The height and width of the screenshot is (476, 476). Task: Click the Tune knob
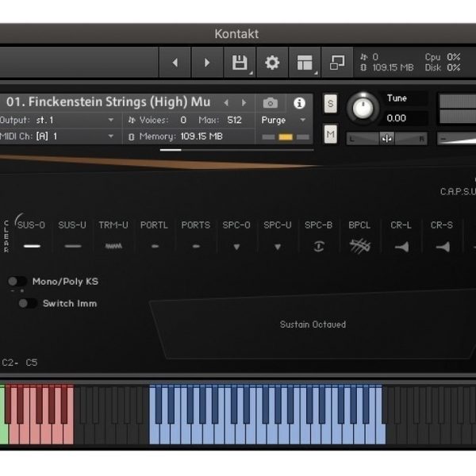[363, 109]
